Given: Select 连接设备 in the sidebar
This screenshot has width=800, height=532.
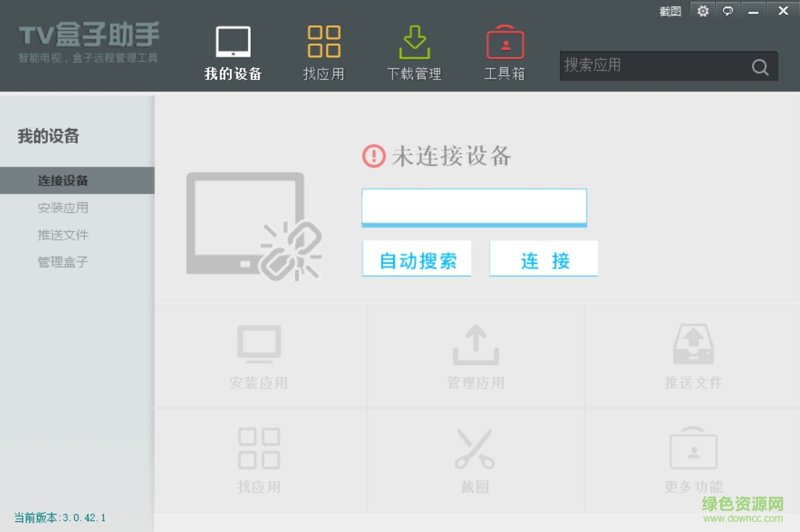Looking at the screenshot, I should (64, 180).
